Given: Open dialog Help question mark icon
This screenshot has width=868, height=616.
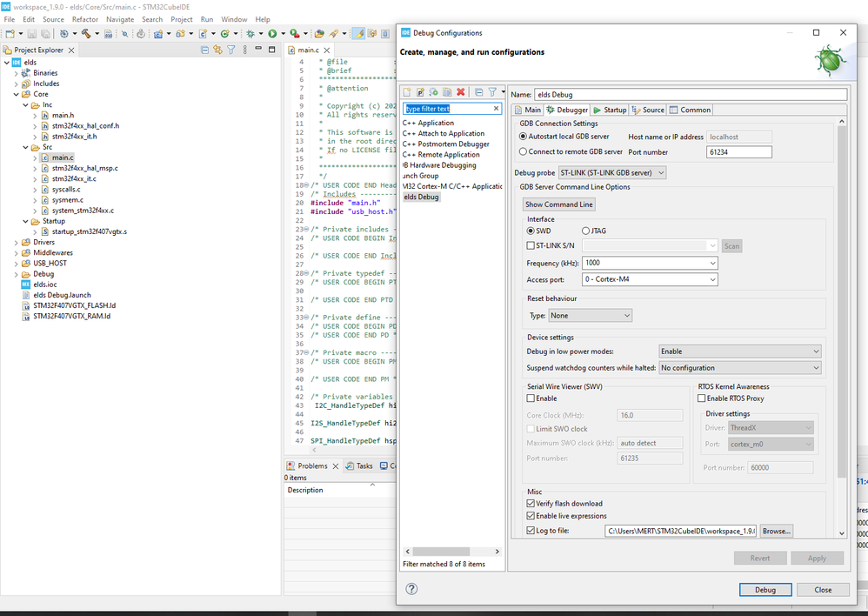Looking at the screenshot, I should pyautogui.click(x=411, y=589).
